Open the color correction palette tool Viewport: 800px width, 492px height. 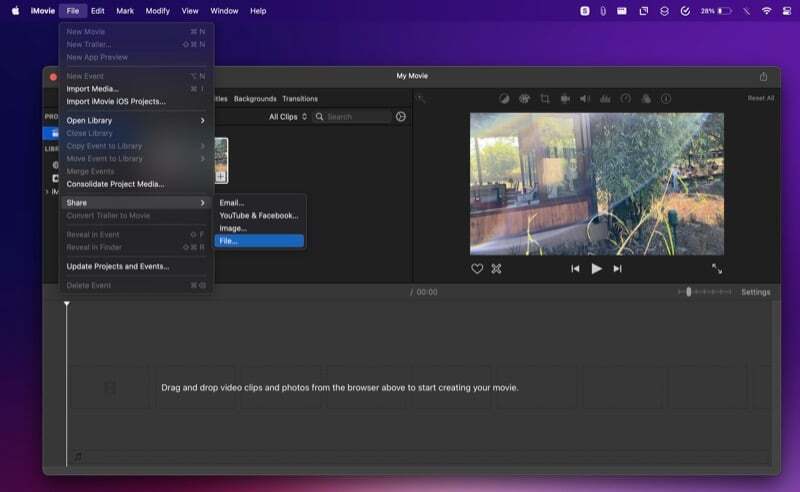pos(524,99)
